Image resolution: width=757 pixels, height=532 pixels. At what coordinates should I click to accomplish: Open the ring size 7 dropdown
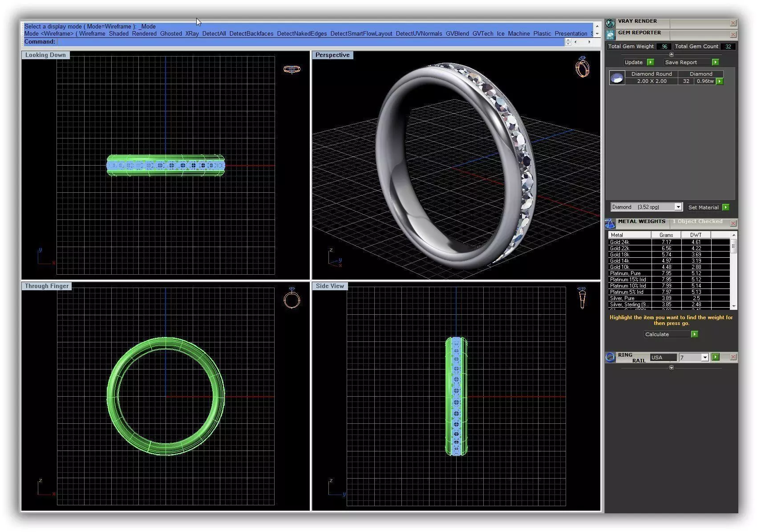[x=704, y=357]
